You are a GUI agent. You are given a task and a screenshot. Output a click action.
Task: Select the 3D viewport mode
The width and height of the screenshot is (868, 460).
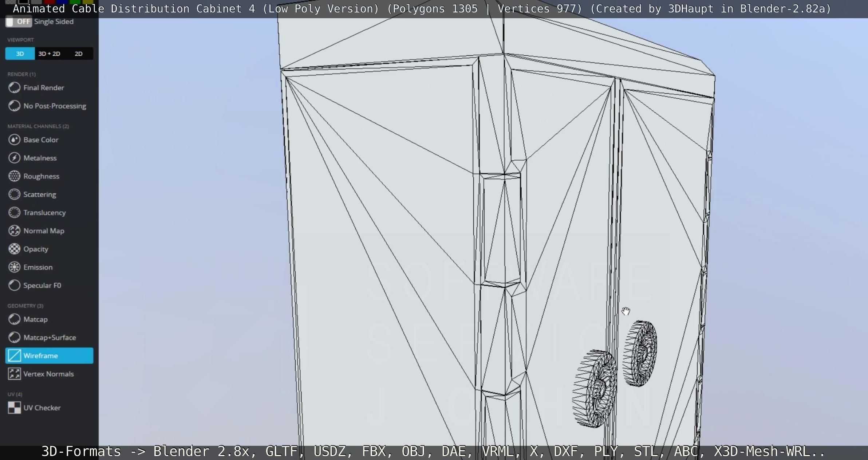coord(20,54)
